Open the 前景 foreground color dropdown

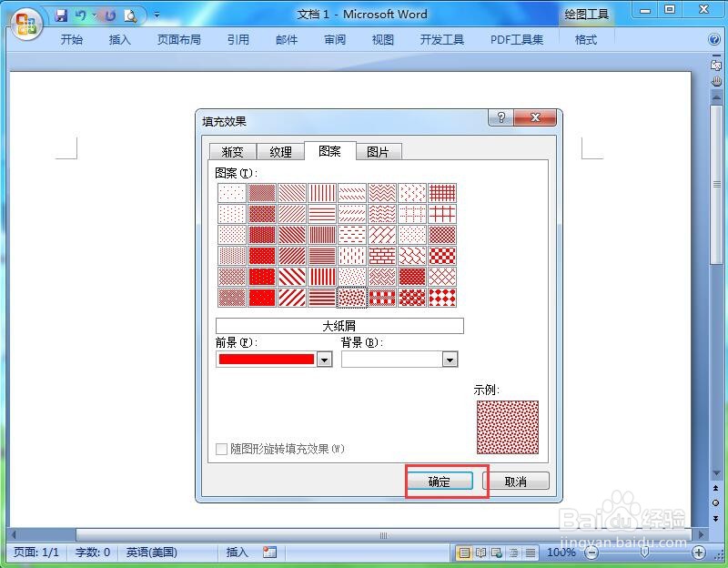point(324,360)
